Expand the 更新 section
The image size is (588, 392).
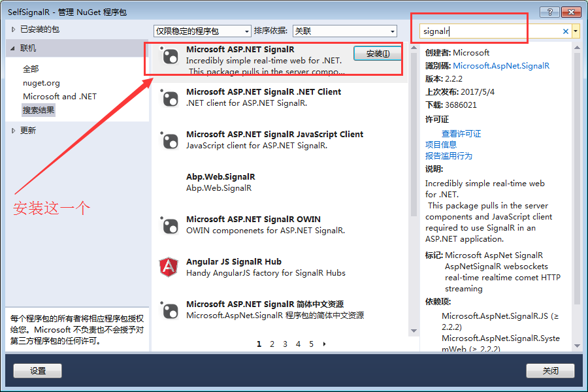[14, 131]
